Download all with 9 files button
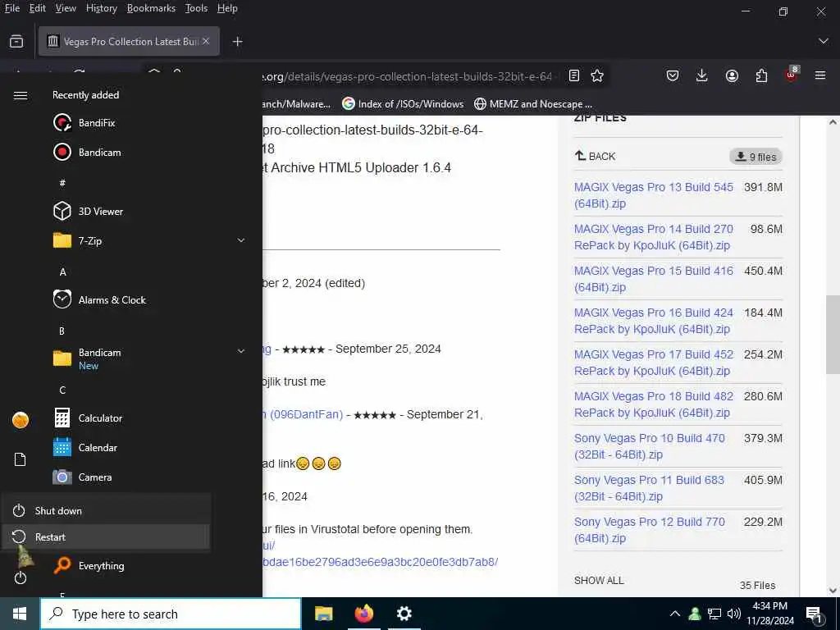The width and height of the screenshot is (840, 630). pos(756,157)
